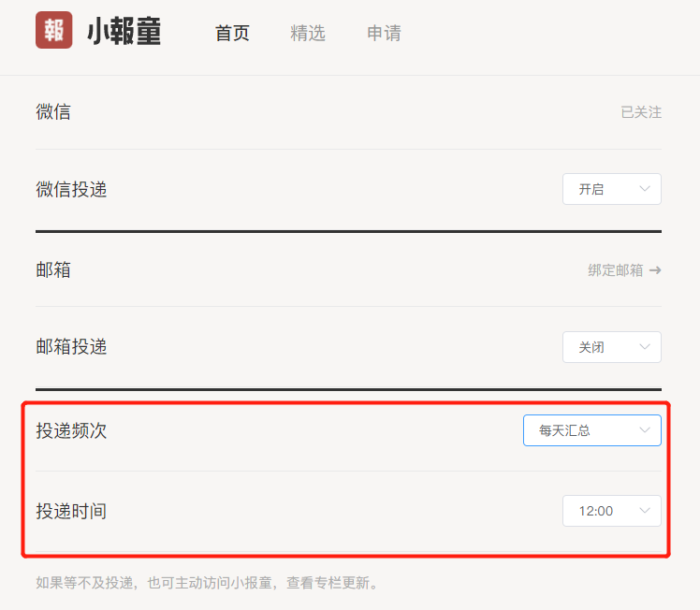Click the chevron arrow in 微信投递 selector
This screenshot has width=700, height=610.
pos(644,189)
